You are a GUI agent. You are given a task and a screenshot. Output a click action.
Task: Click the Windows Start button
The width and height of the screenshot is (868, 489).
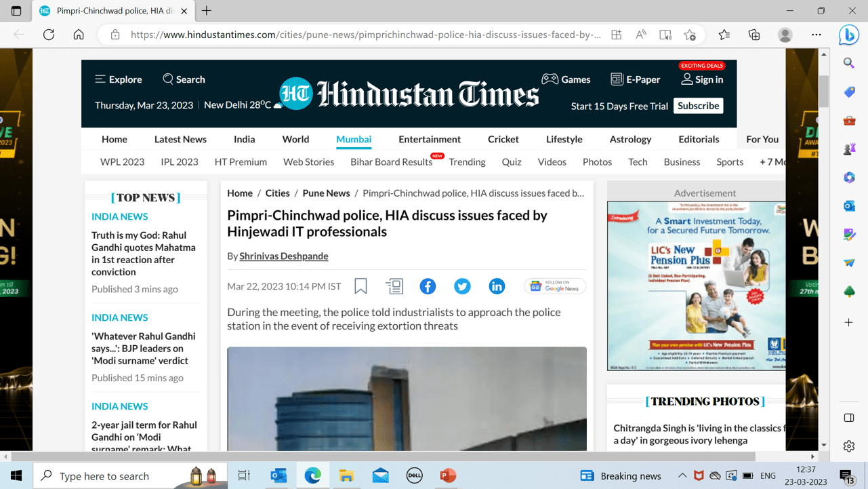tap(16, 475)
